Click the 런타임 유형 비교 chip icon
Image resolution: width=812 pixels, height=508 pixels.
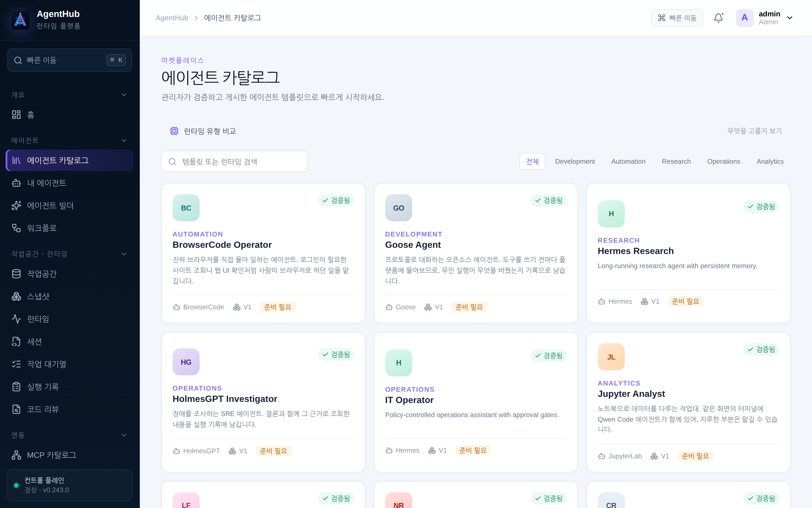[174, 131]
